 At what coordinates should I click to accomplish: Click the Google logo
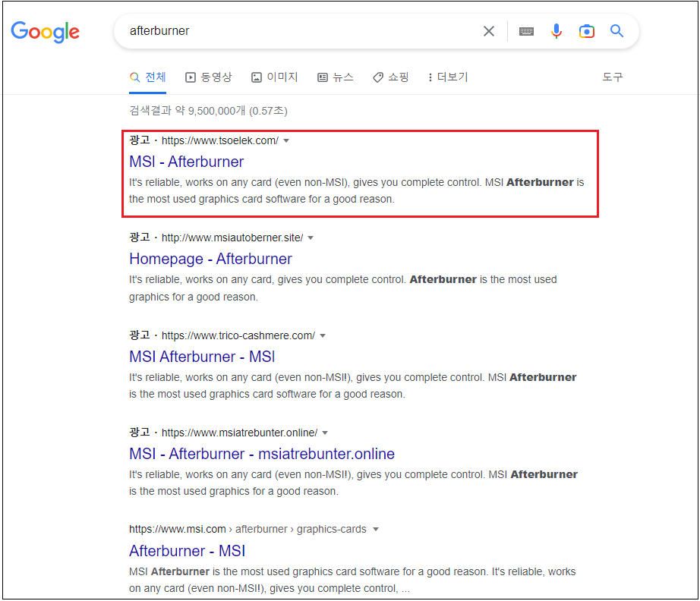click(45, 32)
